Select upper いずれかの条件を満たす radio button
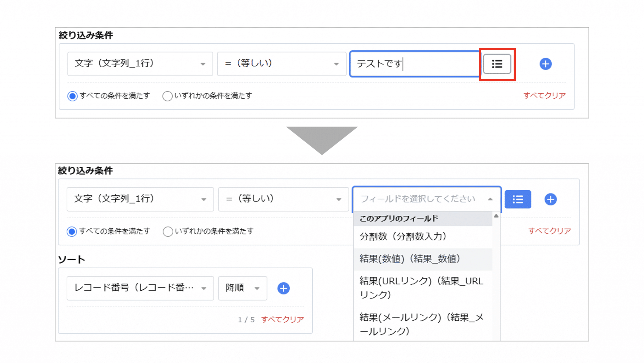This screenshot has height=363, width=644. pos(167,96)
